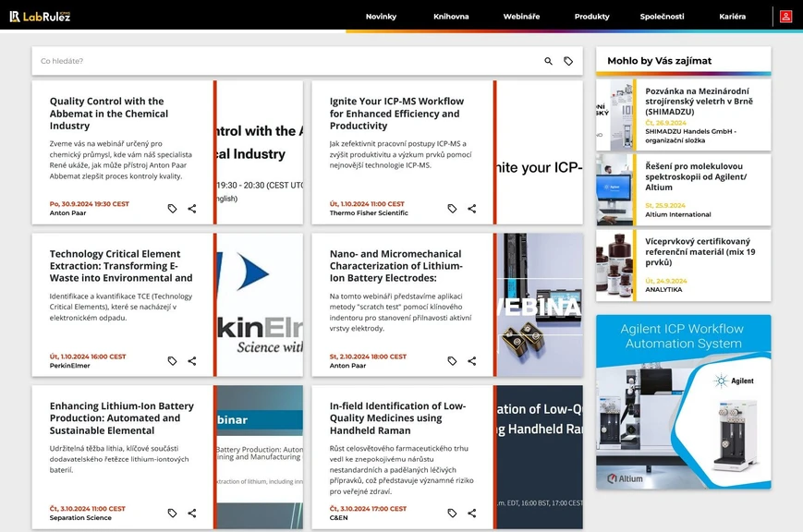Share the Enhancing Lithium-Ion Battery Production webinar
803x532 pixels.
(192, 513)
